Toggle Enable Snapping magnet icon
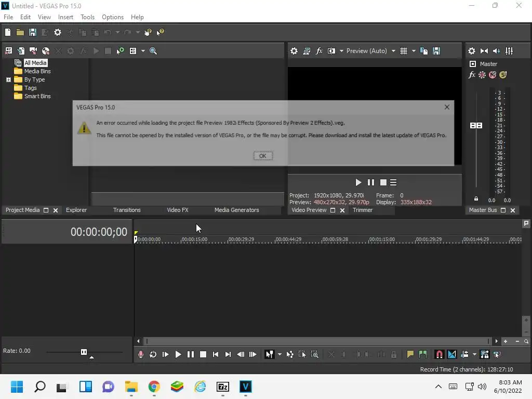 439,354
